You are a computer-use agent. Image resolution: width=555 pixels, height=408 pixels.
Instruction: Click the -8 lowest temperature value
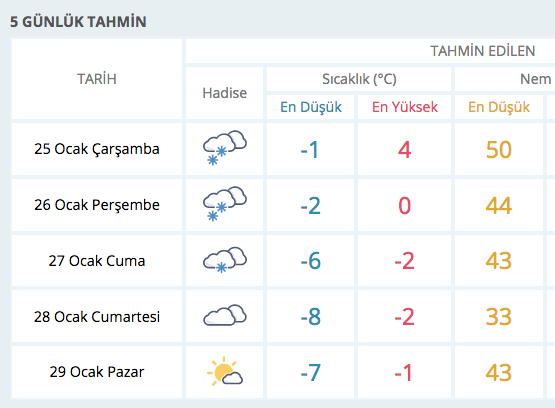coord(310,316)
